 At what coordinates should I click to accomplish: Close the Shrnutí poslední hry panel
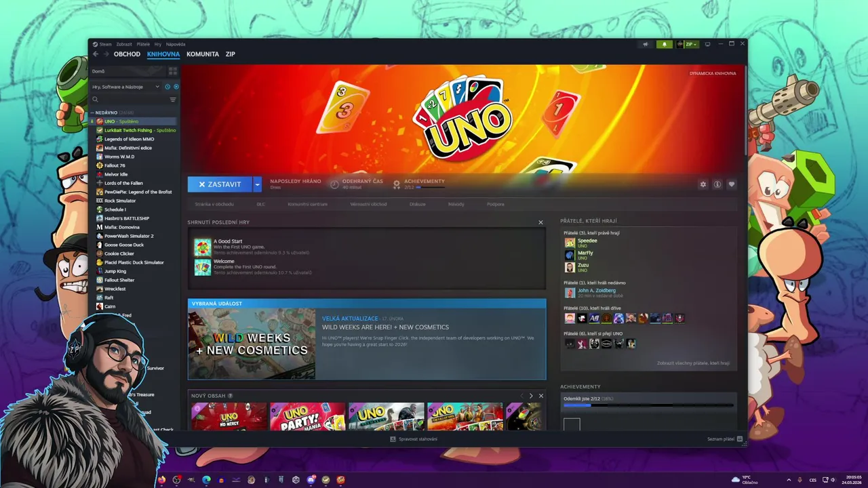(x=540, y=222)
